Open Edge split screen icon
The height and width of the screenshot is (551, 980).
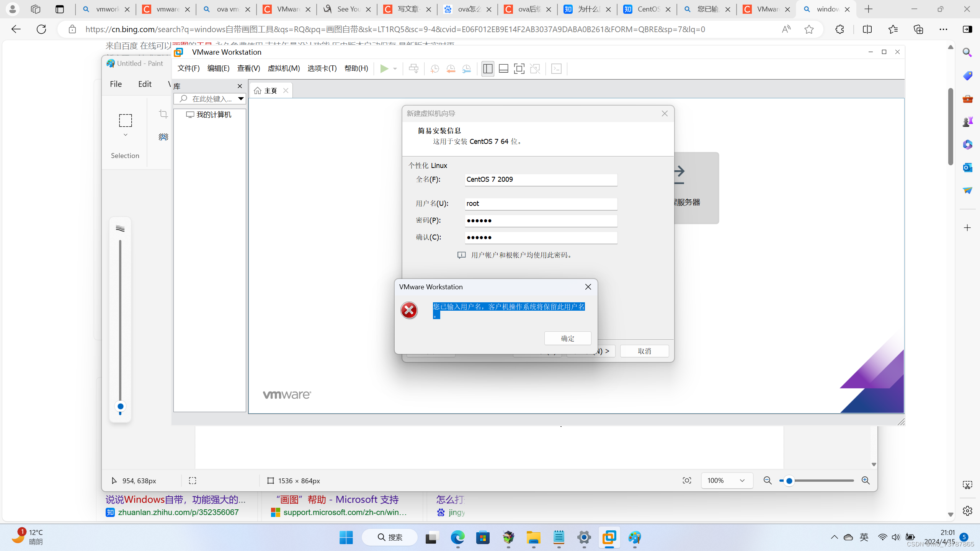(x=867, y=29)
